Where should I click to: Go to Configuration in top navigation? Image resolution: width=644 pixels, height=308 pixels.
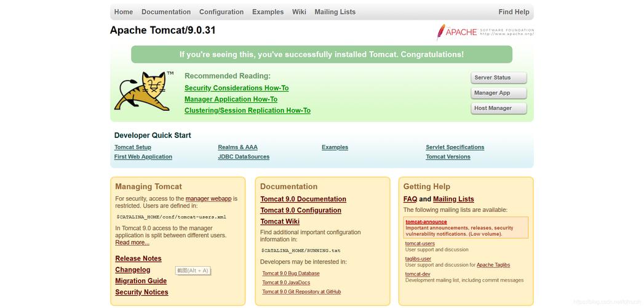click(x=221, y=12)
